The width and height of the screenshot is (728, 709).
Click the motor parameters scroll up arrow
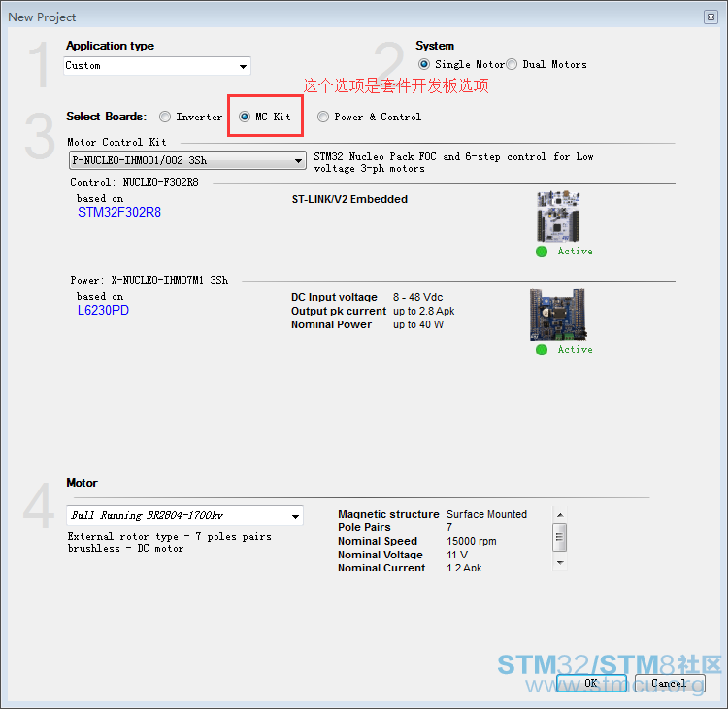[x=560, y=515]
